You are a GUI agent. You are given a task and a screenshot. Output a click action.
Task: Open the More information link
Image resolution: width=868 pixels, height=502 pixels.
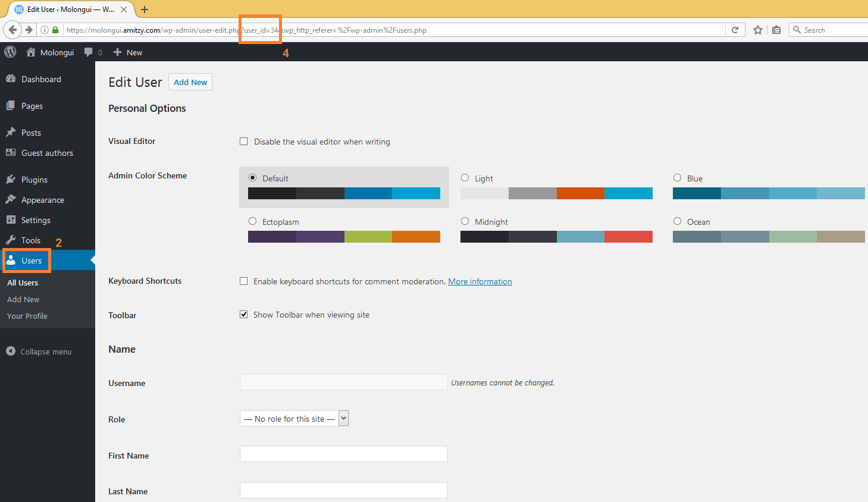(480, 281)
